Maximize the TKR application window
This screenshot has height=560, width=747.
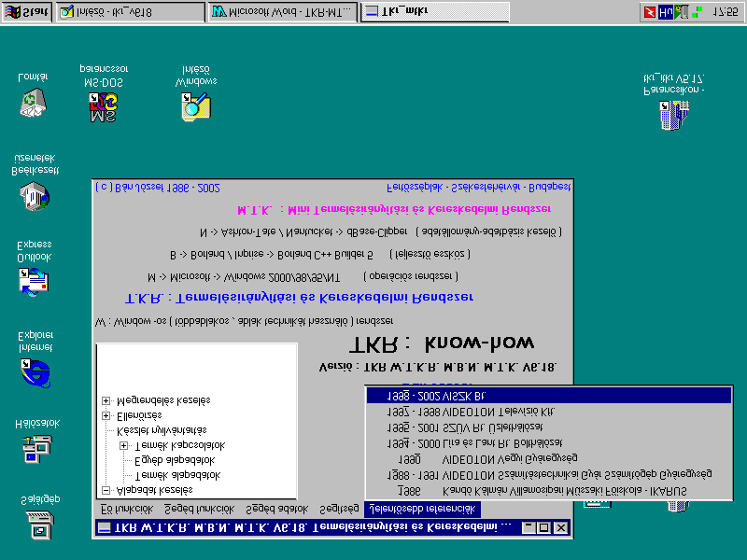click(543, 527)
